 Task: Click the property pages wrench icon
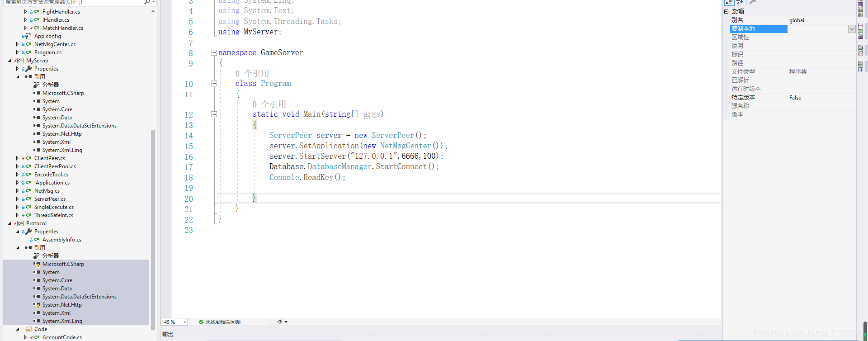click(x=753, y=2)
